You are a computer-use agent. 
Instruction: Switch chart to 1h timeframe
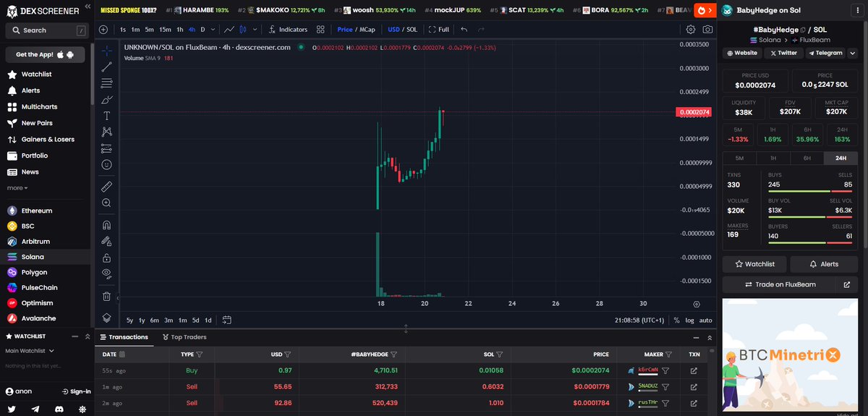pyautogui.click(x=180, y=30)
